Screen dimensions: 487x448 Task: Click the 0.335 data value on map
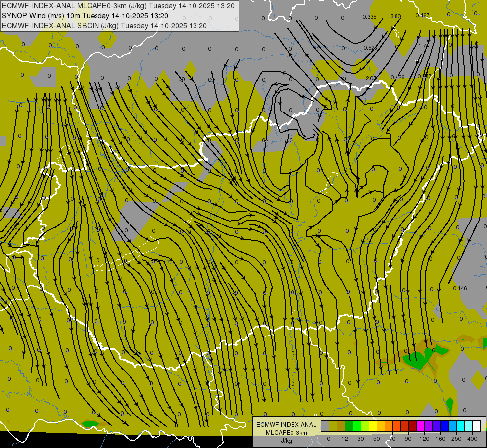coord(369,17)
